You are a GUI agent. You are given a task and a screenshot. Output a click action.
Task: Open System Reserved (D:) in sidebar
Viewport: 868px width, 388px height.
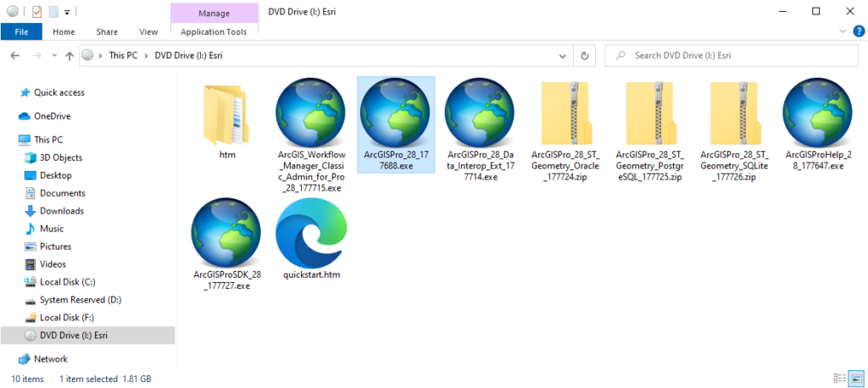click(81, 299)
